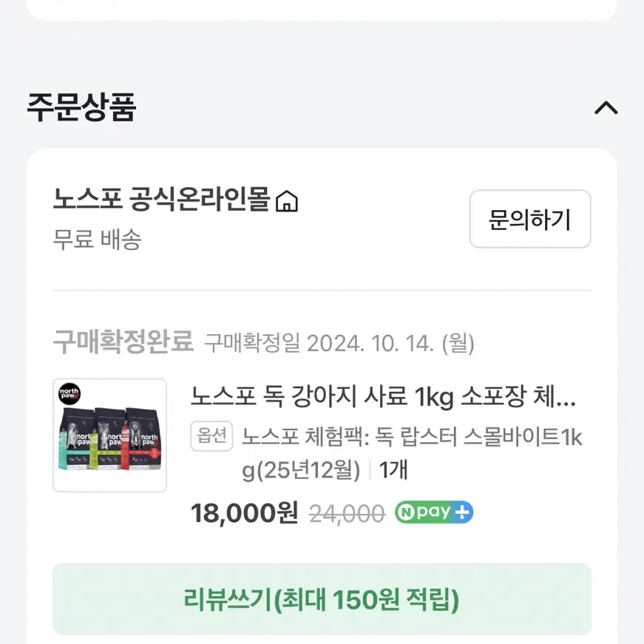Tap the 1개 quantity label

coord(393,470)
